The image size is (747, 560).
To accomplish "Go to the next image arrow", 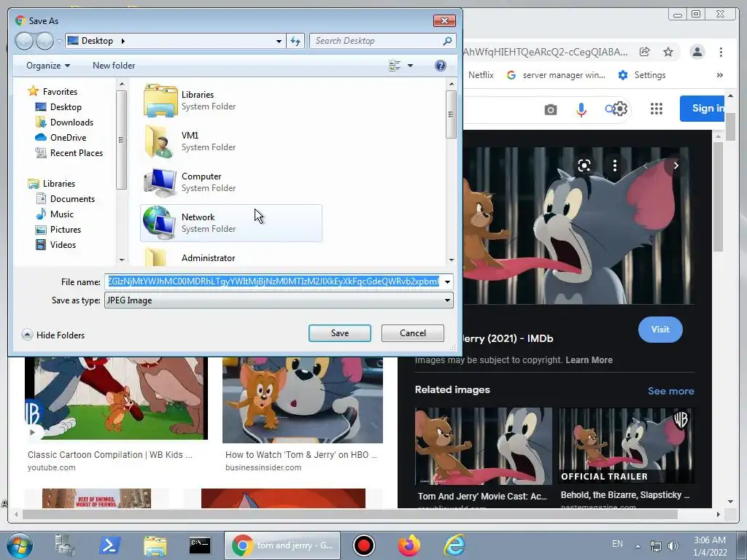I will [x=676, y=166].
